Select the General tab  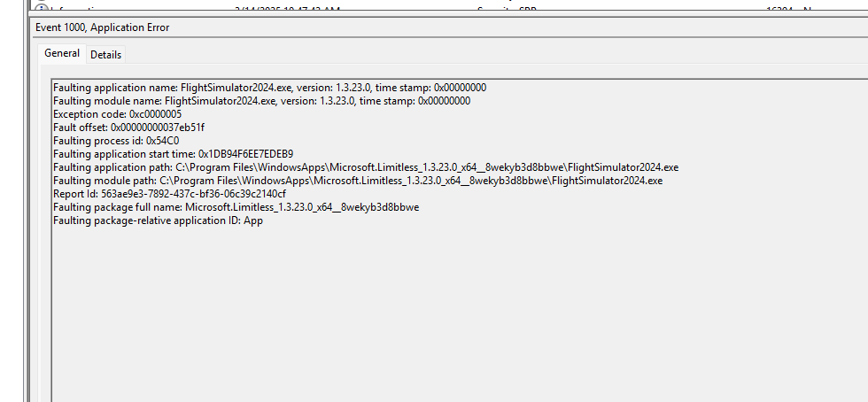(62, 54)
